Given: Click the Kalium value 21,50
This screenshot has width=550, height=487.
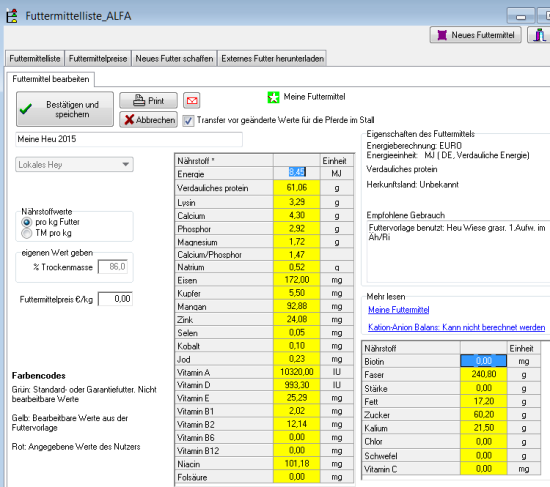Looking at the screenshot, I should (484, 428).
